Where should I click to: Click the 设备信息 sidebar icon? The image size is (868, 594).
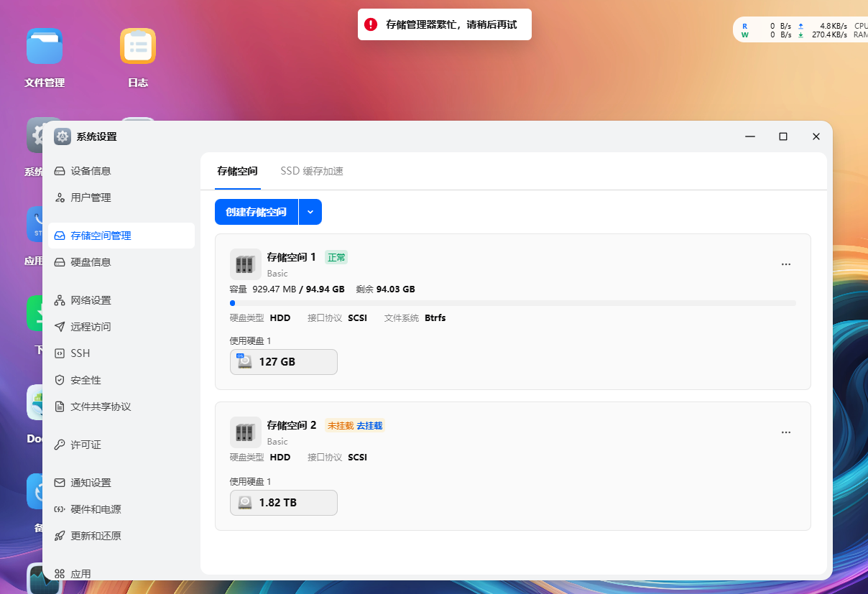pos(60,171)
